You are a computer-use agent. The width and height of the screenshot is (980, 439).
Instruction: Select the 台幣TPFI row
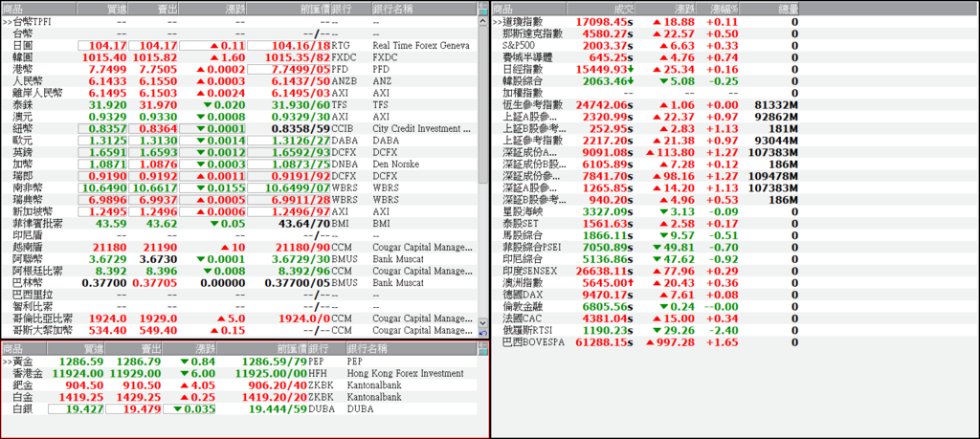(238, 22)
